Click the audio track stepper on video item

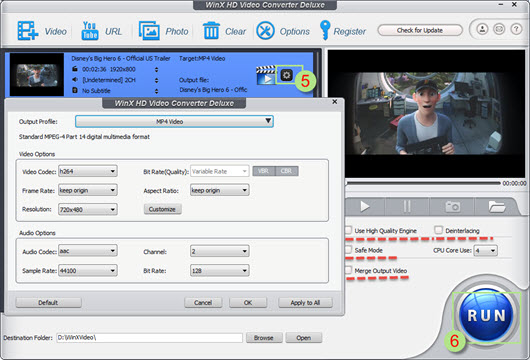tap(156, 80)
